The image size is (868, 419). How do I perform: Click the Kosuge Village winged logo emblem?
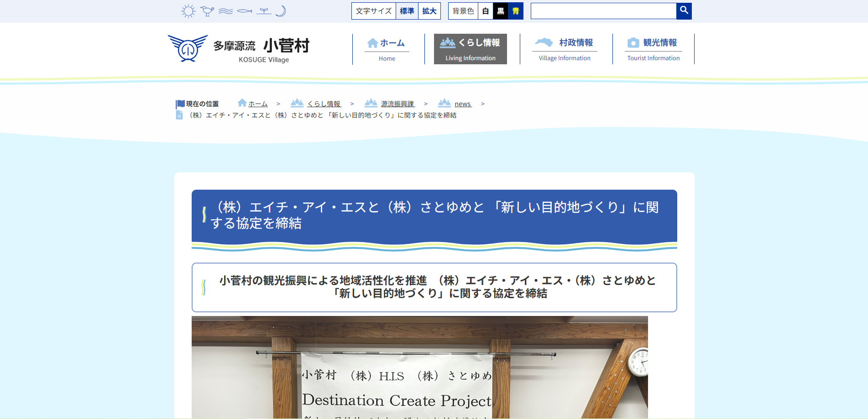(x=188, y=48)
